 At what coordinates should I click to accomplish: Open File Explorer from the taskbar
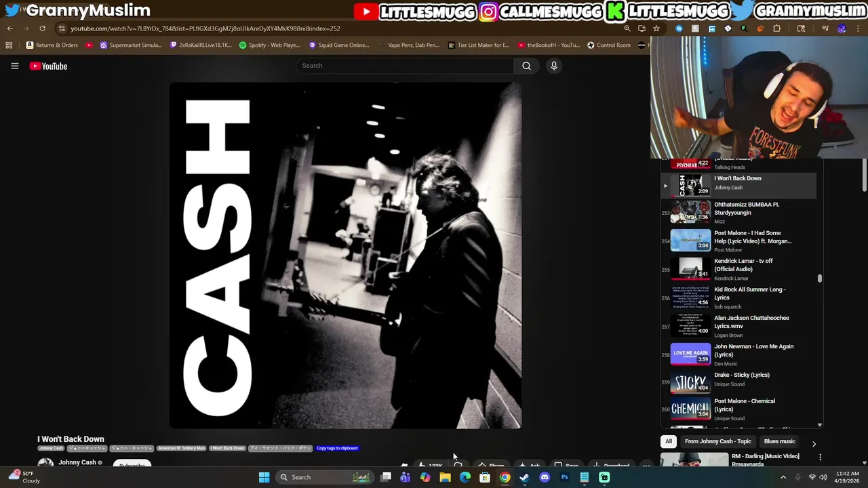[445, 477]
